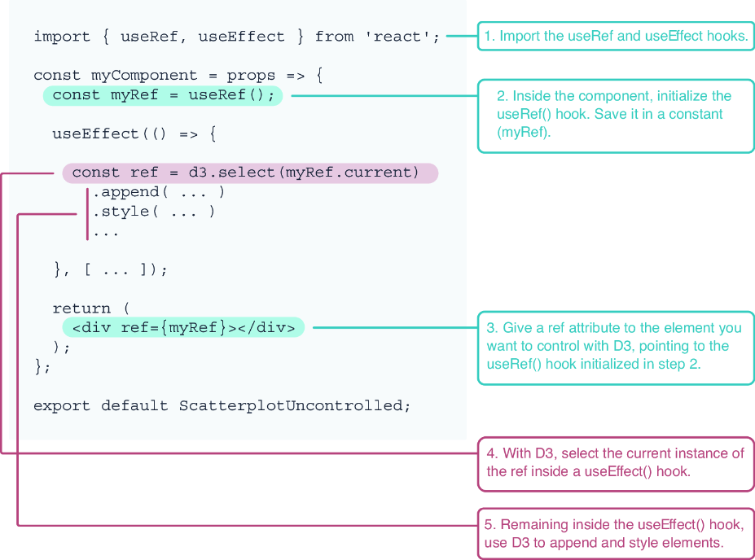Click the highlighted "const ref = d3.select(myRef.current)" code
Image resolution: width=755 pixels, height=560 pixels.
coord(250,173)
